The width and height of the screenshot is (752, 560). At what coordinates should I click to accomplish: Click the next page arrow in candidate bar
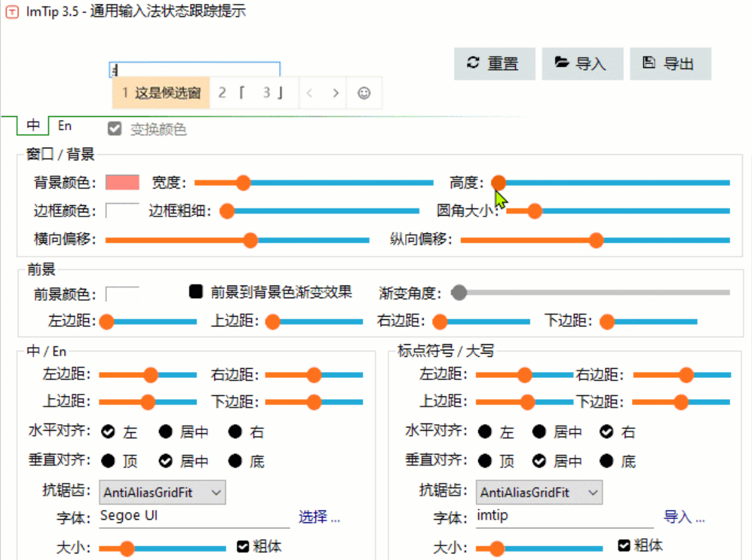click(336, 93)
